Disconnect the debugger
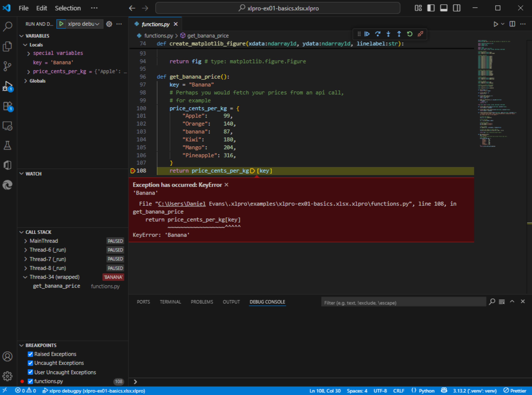This screenshot has height=395, width=532. pos(421,34)
